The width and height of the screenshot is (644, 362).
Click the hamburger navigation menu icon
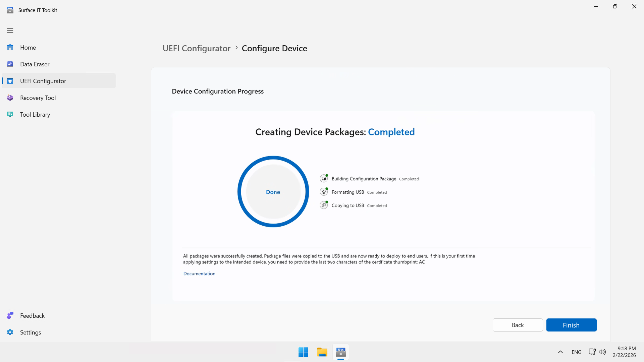10,31
